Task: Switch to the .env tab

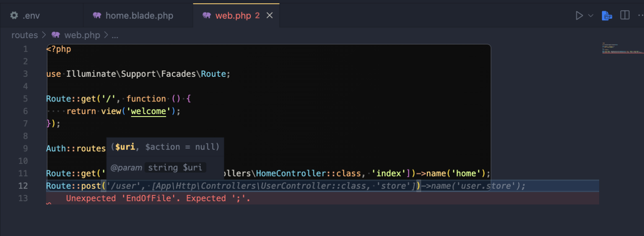Action: (x=42, y=16)
